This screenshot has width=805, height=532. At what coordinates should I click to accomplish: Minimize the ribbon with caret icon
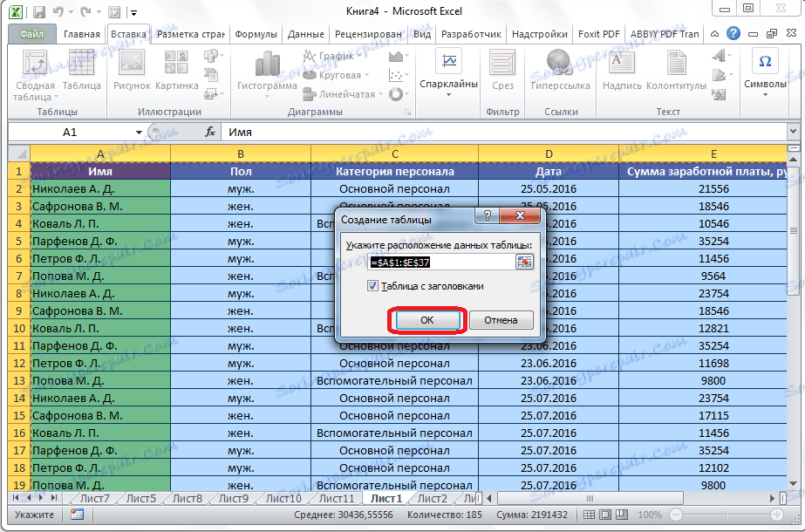pyautogui.click(x=714, y=34)
